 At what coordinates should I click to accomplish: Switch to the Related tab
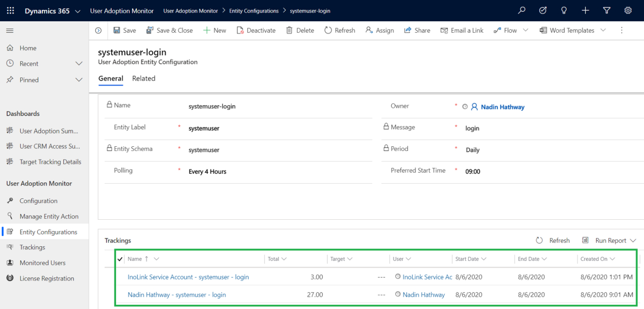[x=143, y=78]
